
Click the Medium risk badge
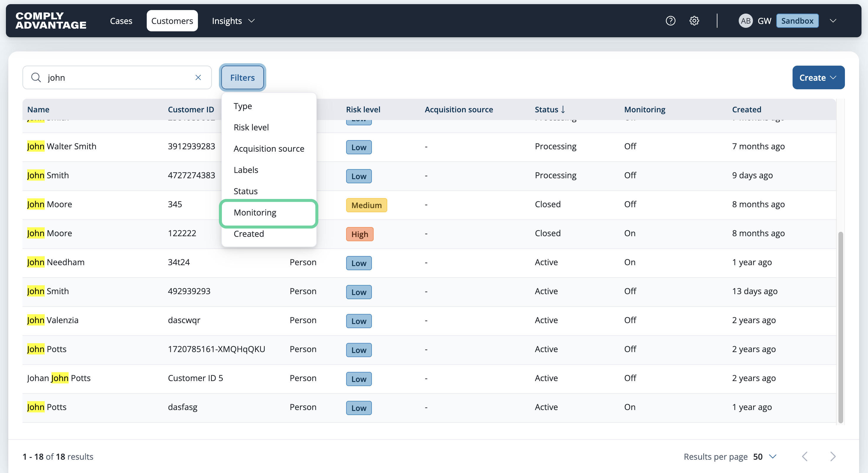click(x=366, y=205)
